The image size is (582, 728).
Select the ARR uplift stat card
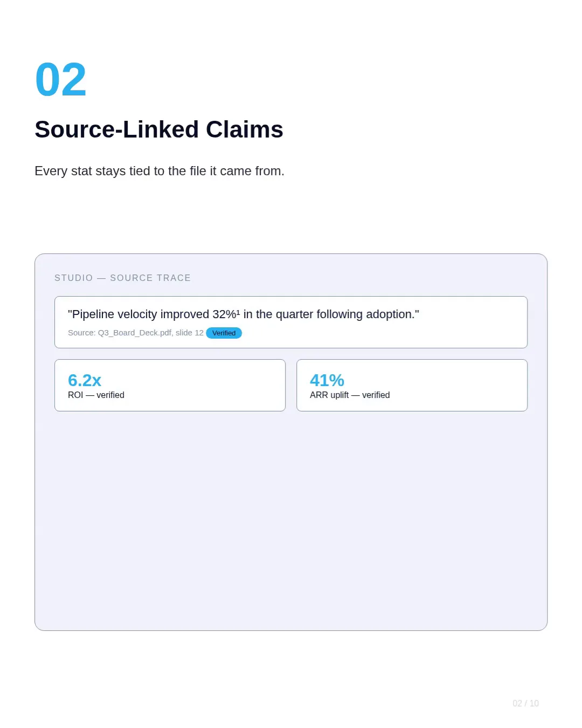(412, 385)
